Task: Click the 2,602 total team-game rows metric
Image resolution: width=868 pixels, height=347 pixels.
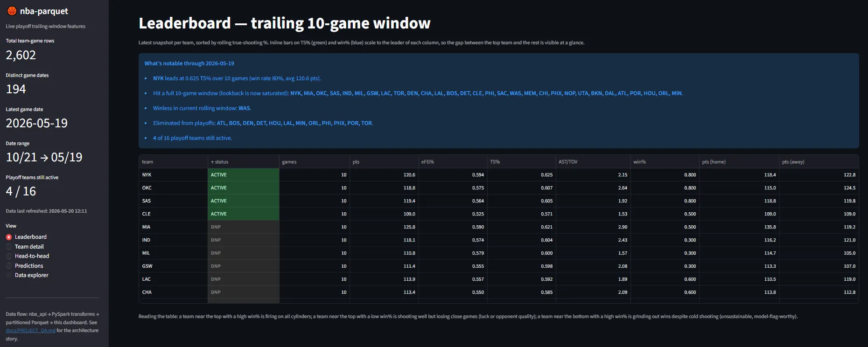Action: pos(21,55)
